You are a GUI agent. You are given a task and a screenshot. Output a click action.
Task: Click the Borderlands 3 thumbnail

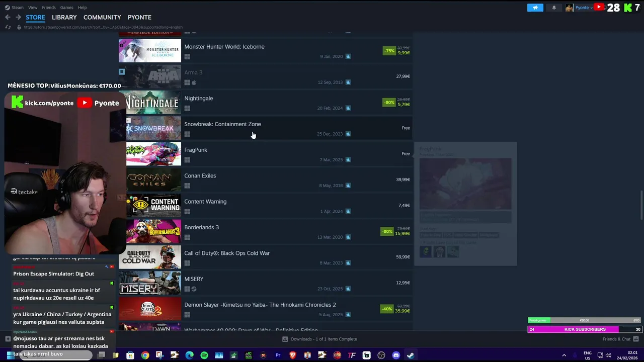click(x=153, y=231)
